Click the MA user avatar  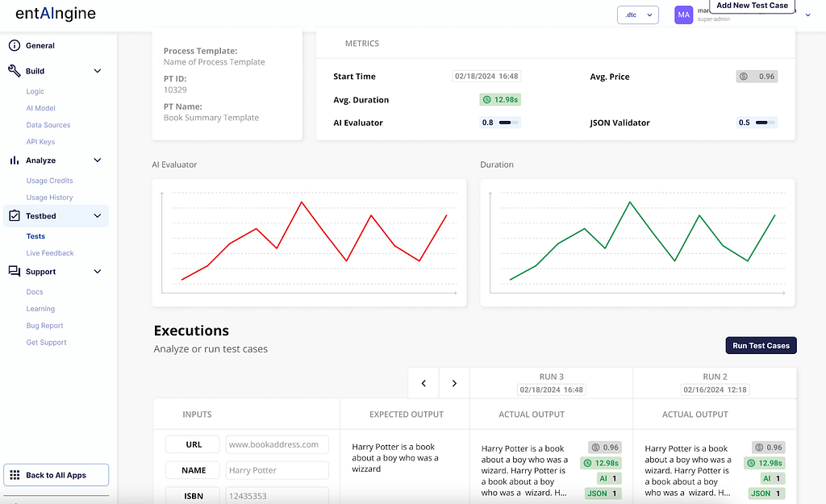(x=683, y=15)
